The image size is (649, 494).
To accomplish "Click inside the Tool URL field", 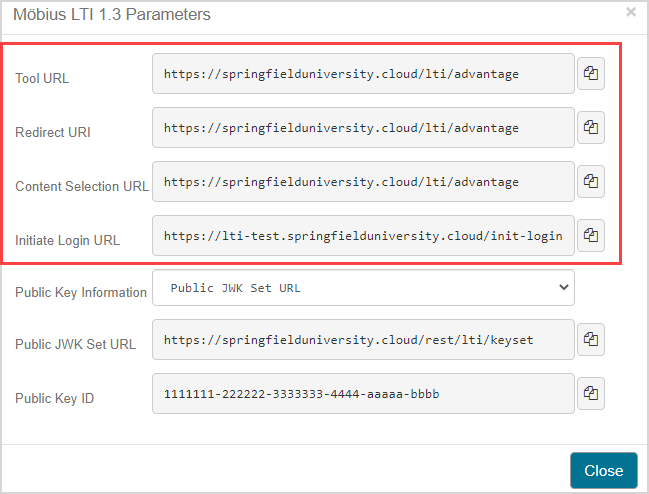I will pos(363,73).
